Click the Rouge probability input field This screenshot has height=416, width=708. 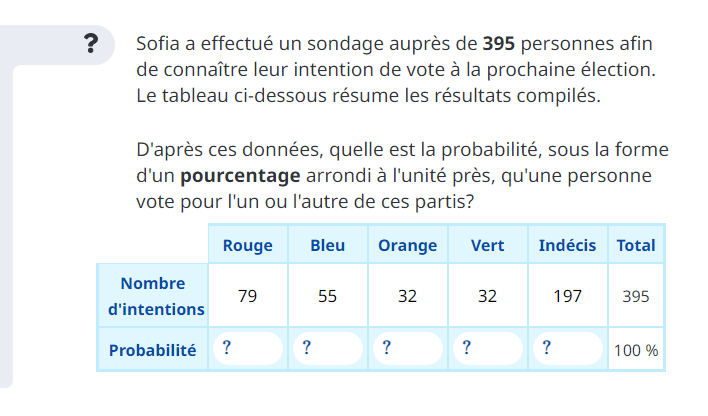pyautogui.click(x=248, y=349)
